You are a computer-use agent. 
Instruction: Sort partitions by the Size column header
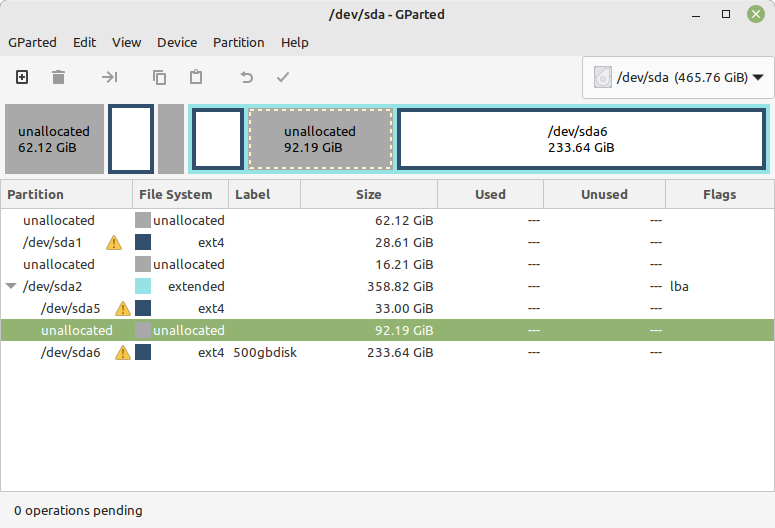[369, 194]
